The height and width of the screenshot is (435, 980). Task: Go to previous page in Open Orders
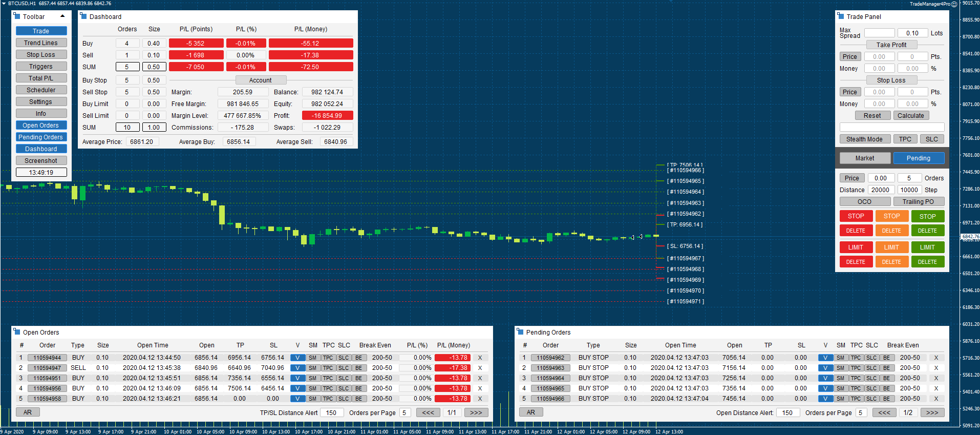pyautogui.click(x=428, y=412)
